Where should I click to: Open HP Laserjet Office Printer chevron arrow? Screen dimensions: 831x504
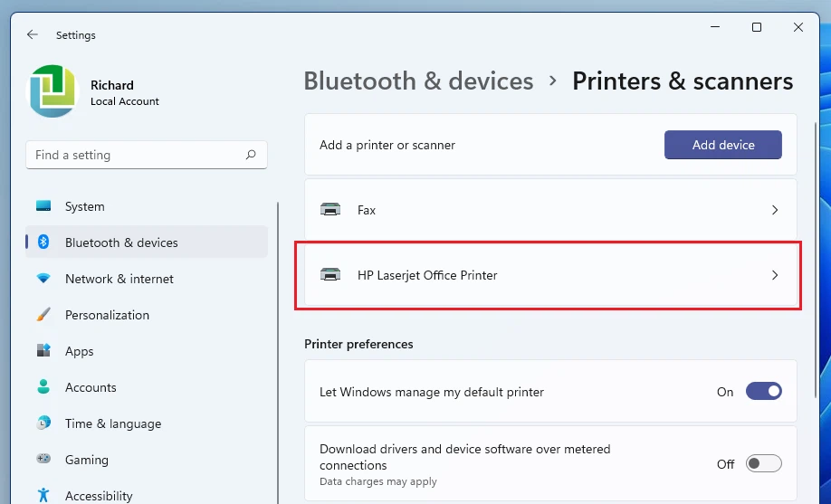tap(774, 275)
